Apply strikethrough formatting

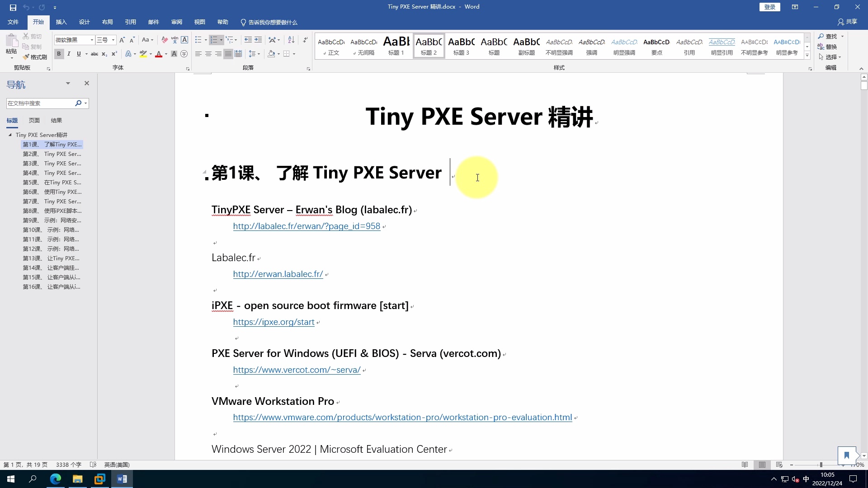point(94,54)
